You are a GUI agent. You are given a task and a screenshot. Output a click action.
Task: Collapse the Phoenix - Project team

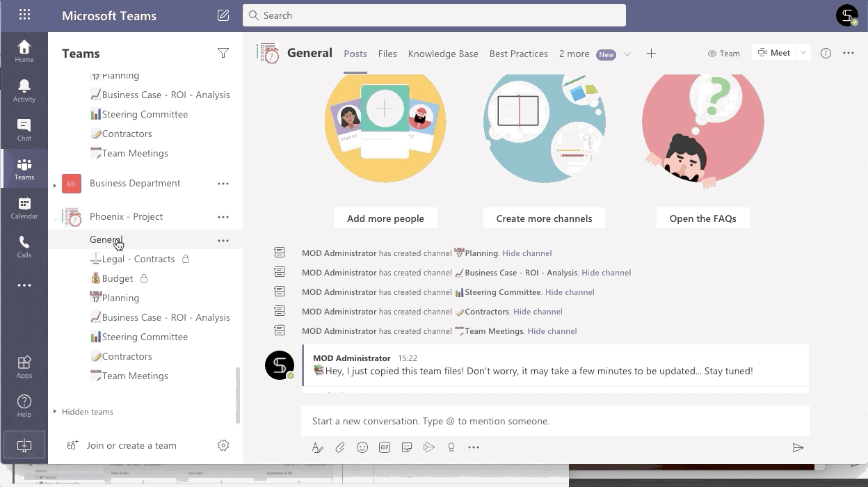click(x=55, y=218)
